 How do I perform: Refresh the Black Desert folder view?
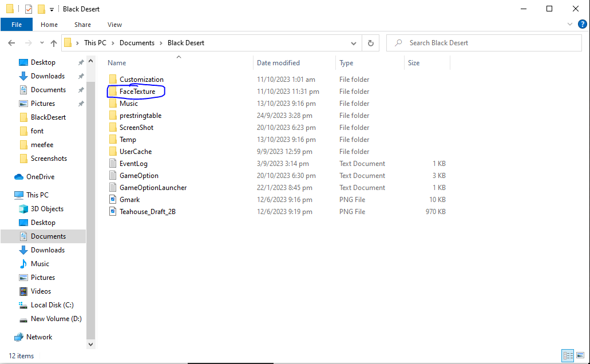[x=371, y=43]
